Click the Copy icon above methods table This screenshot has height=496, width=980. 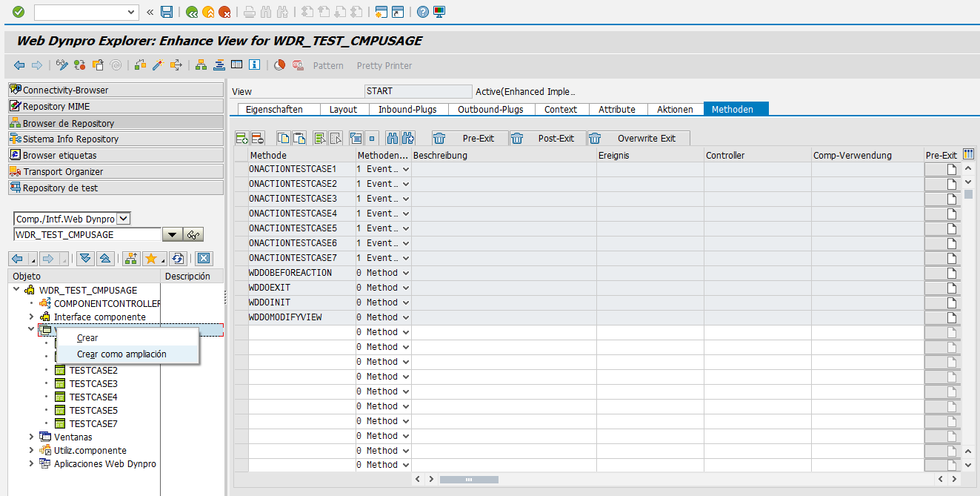[283, 138]
